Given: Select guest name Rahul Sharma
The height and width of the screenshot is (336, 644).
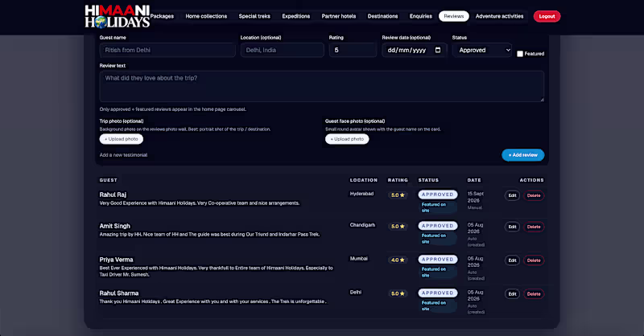Looking at the screenshot, I should pos(119,293).
